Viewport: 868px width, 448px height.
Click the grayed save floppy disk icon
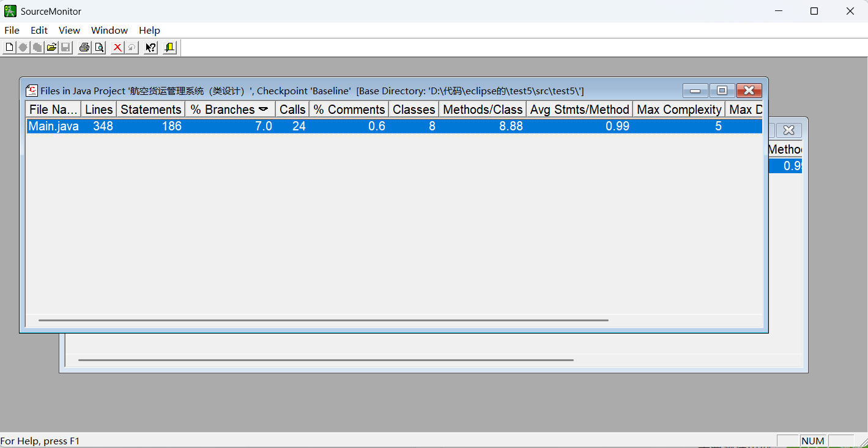[x=65, y=48]
